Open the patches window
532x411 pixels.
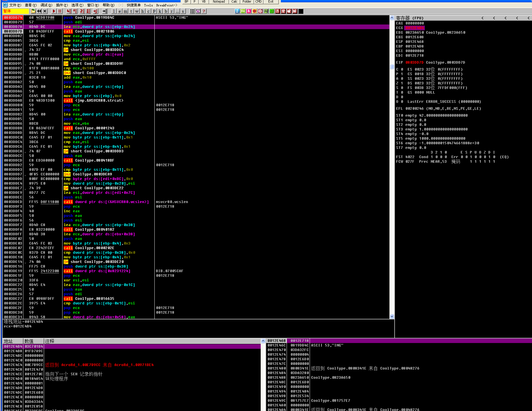[155, 11]
